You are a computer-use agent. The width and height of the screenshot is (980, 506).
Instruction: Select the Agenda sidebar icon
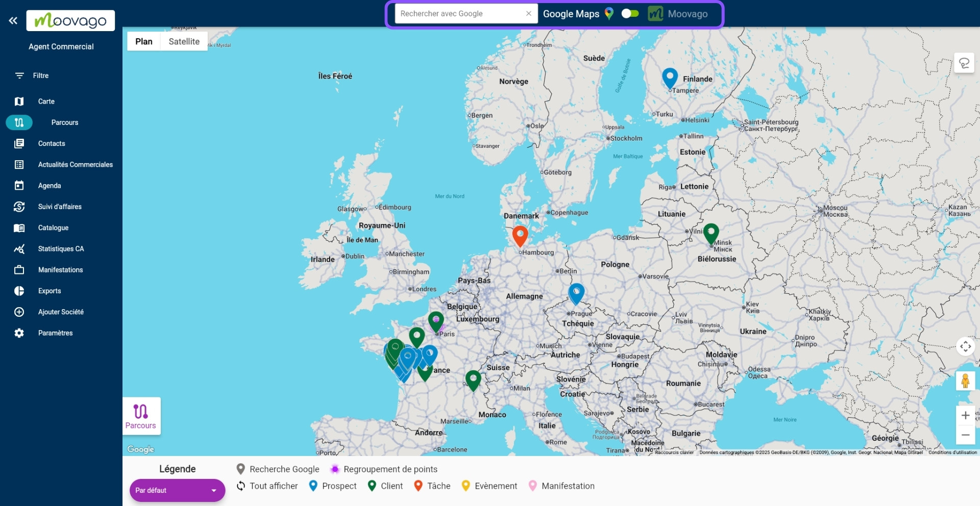50,186
